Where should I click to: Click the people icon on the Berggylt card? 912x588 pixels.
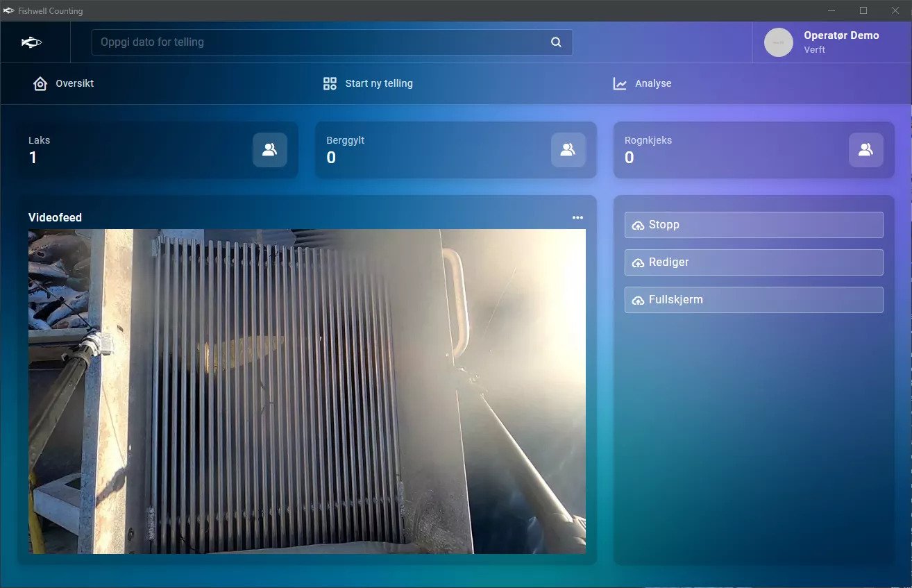[568, 149]
